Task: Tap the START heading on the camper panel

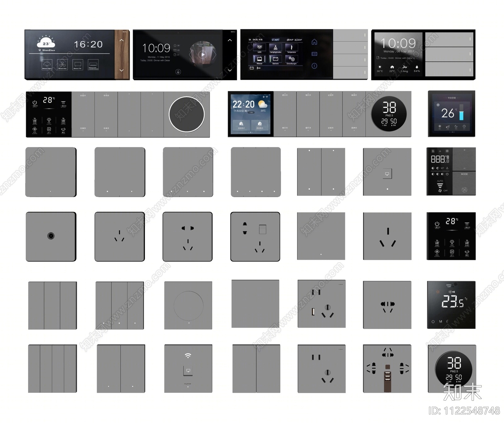Action: click(x=276, y=40)
